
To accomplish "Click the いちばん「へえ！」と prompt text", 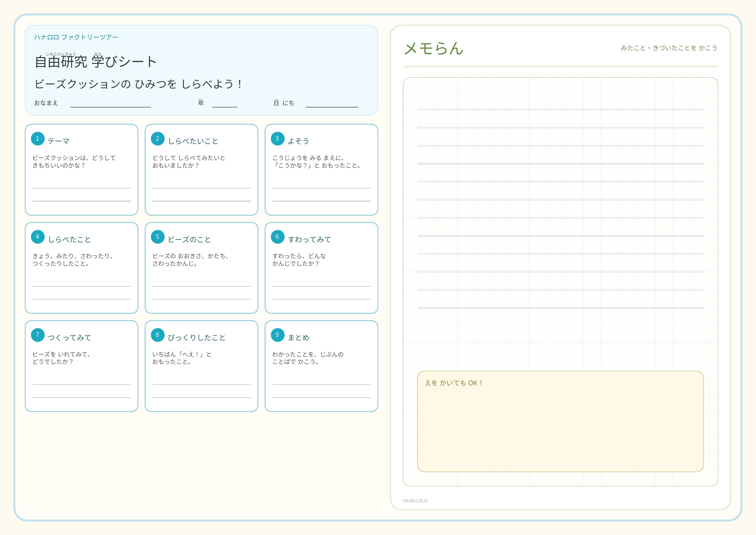I will (x=182, y=354).
